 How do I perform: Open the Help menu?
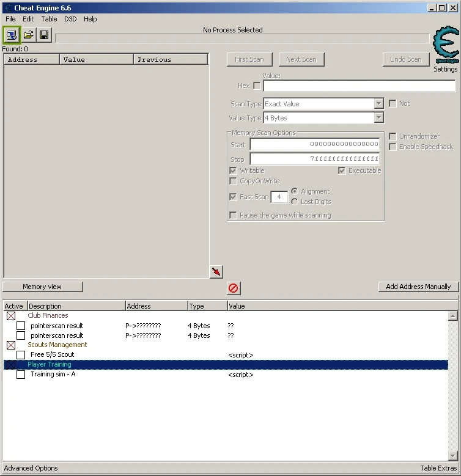pos(90,19)
